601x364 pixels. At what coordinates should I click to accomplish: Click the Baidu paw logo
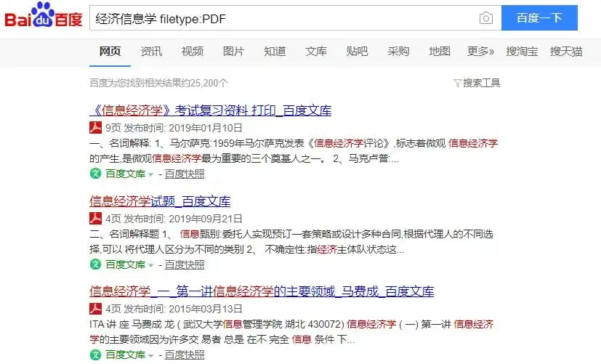(x=43, y=19)
